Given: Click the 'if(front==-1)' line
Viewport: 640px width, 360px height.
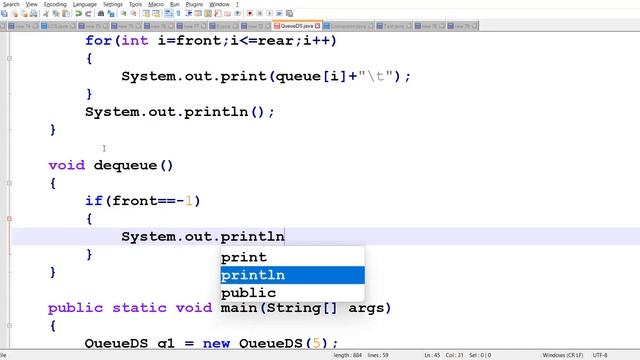Looking at the screenshot, I should (143, 201).
